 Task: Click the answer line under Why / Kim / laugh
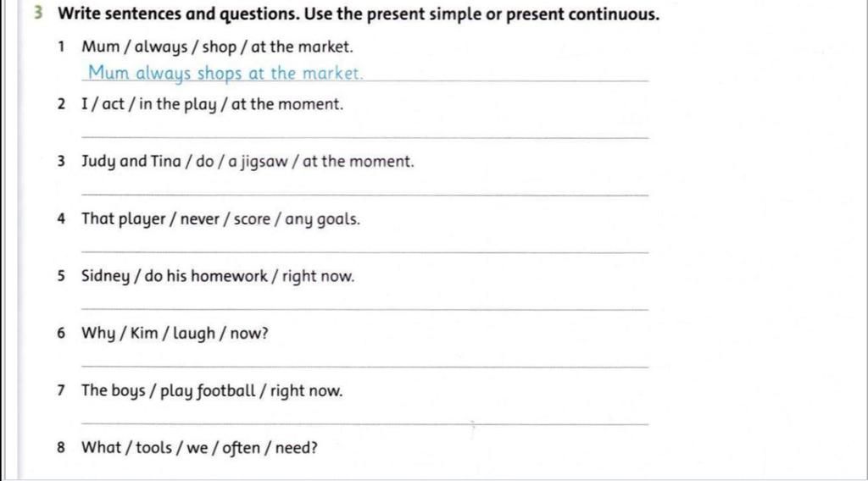[x=364, y=366]
